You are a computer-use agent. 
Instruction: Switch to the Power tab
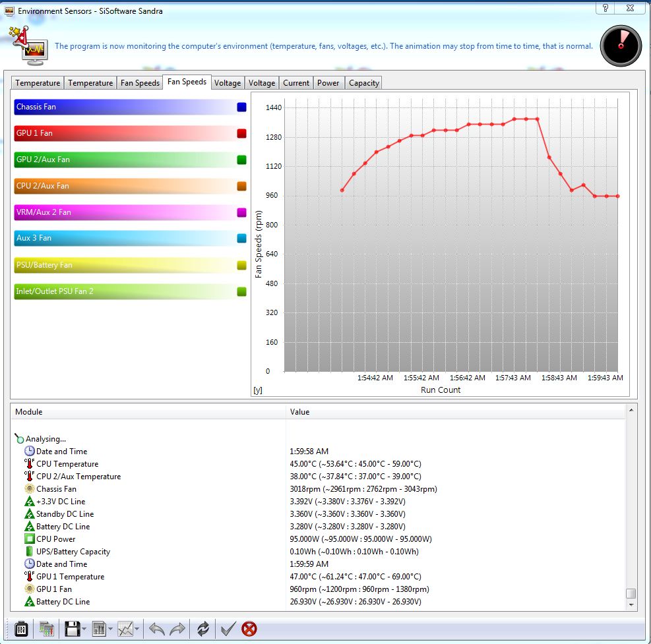(x=328, y=83)
